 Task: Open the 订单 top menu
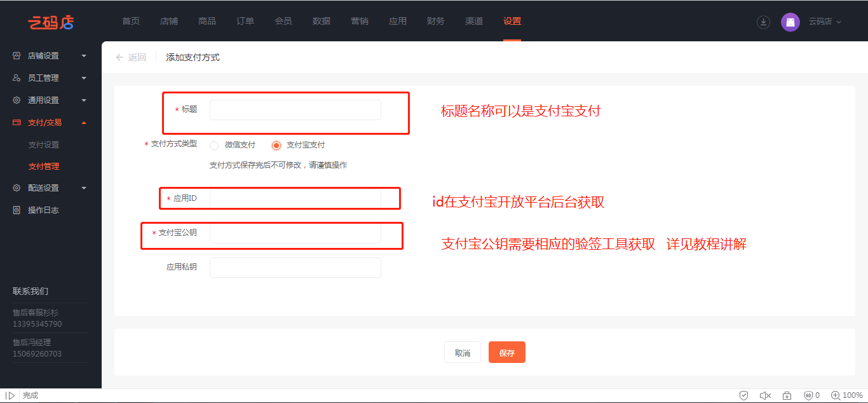[245, 21]
